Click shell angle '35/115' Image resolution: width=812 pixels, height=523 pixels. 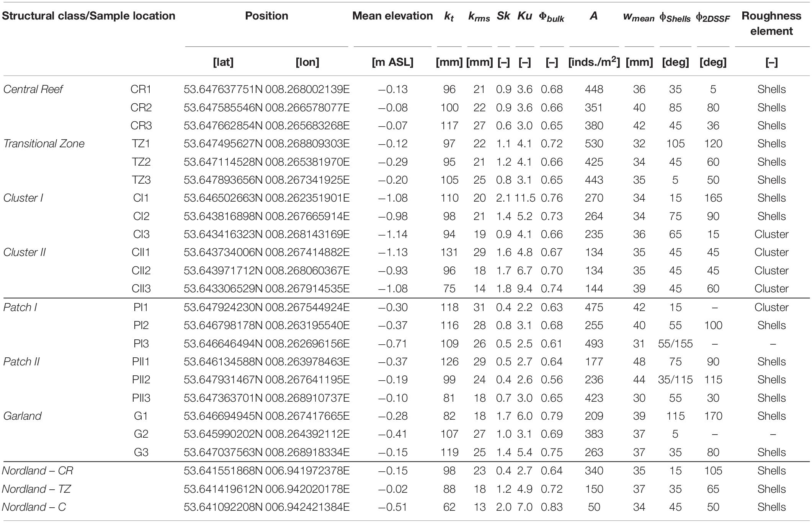coord(675,380)
